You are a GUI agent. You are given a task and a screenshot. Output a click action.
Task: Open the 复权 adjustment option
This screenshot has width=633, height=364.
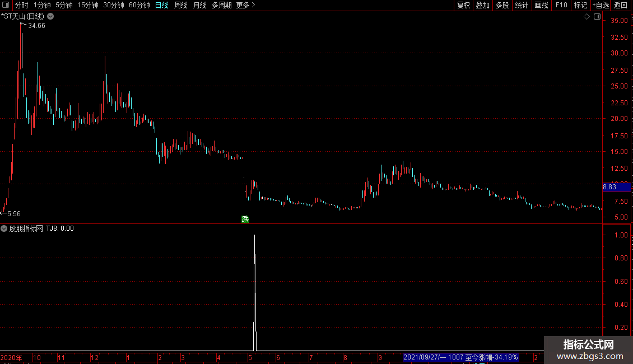(463, 5)
